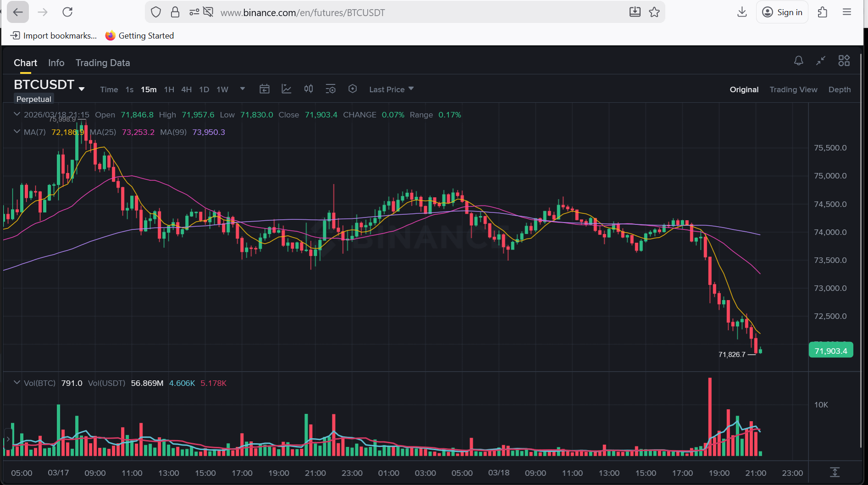Bookmark this page with the star
The height and width of the screenshot is (485, 868).
coord(654,12)
